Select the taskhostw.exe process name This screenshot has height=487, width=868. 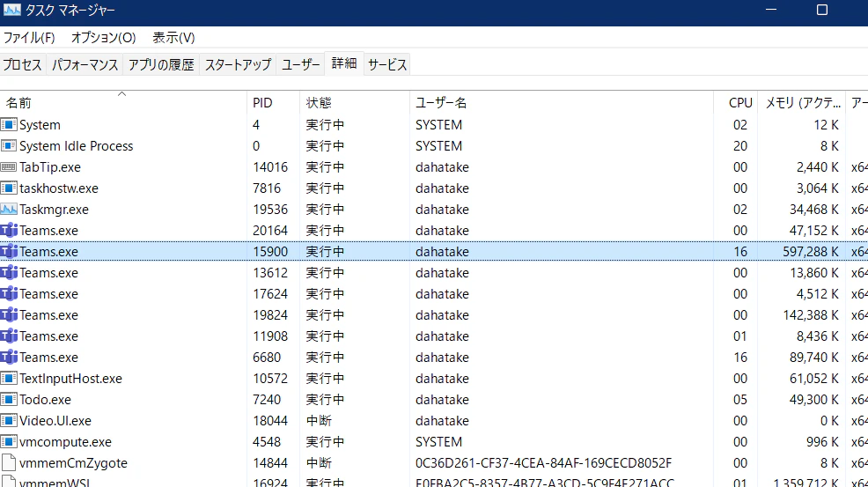[x=59, y=188]
